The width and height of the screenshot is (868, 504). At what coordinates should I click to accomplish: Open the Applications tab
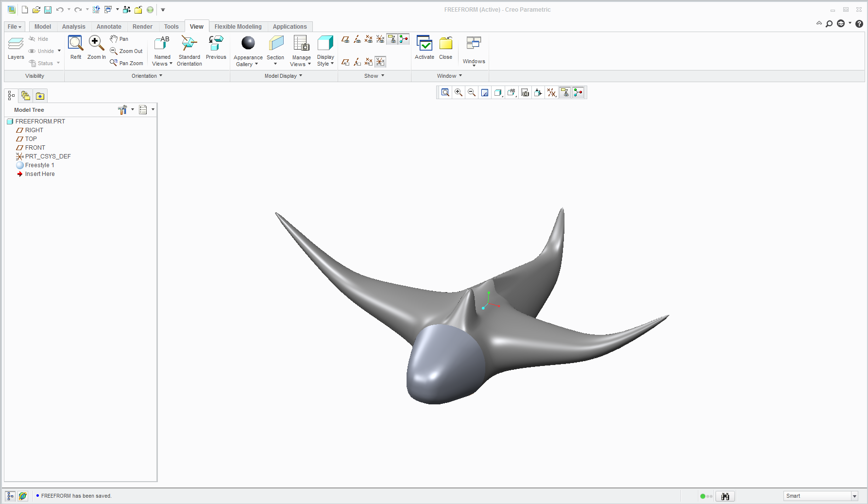tap(289, 27)
